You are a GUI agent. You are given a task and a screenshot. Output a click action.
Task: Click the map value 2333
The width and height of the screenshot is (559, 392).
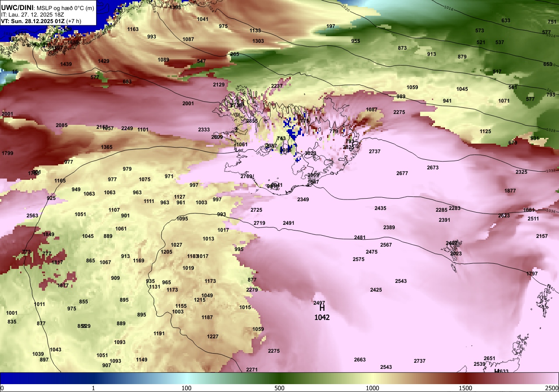click(204, 130)
